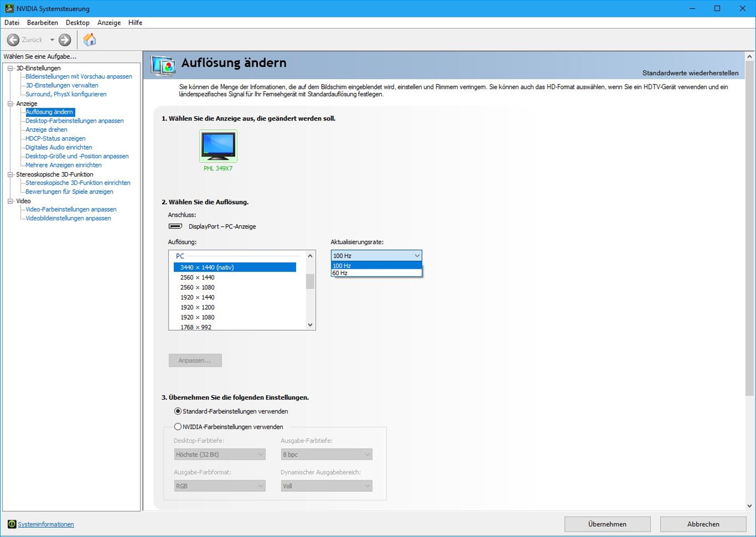Screen dimensions: 756x537
Task: Collapse the Video tree node
Action: coord(10,201)
